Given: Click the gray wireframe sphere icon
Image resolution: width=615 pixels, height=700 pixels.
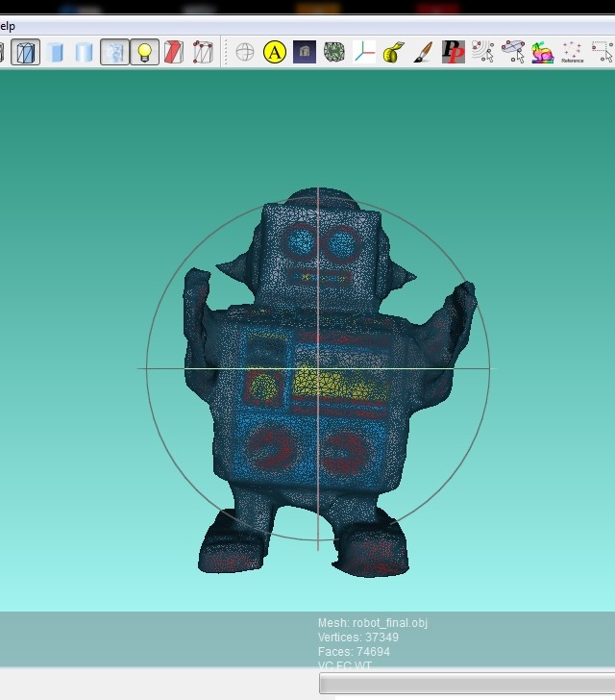Looking at the screenshot, I should click(x=245, y=52).
